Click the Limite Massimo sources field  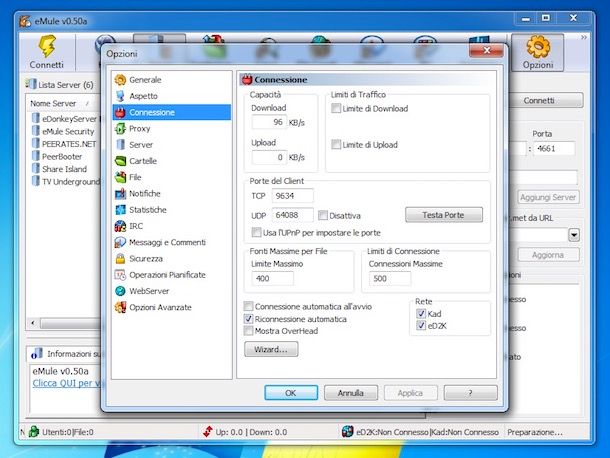[272, 278]
